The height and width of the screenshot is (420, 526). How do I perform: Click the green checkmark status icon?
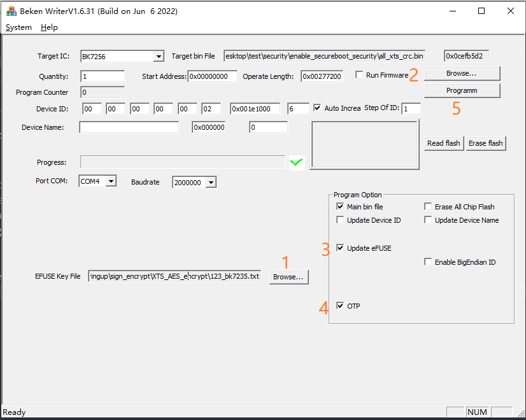(297, 163)
